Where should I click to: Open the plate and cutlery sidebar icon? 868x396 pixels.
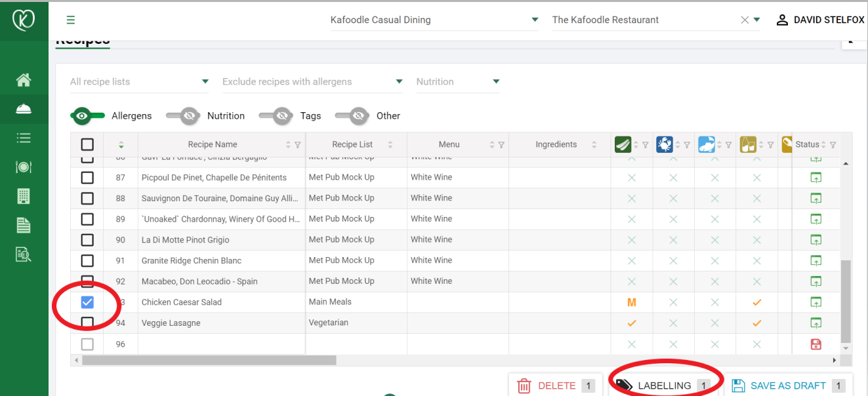pos(24,167)
